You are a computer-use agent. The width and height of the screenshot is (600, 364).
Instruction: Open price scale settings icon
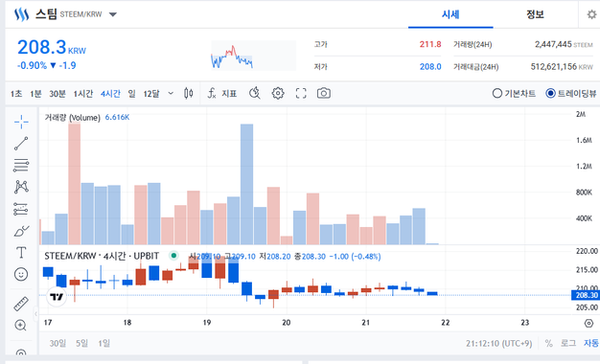[x=588, y=324]
